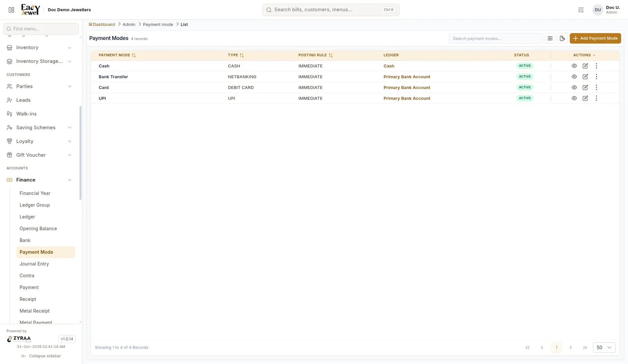Export payment modes list icon
Image resolution: width=628 pixels, height=364 pixels.
[x=562, y=38]
